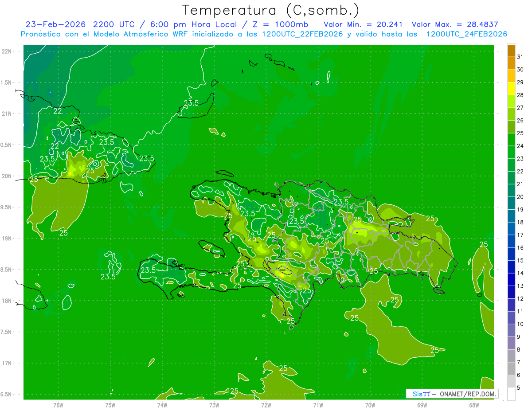This screenshot has width=532, height=411.
Task: Click the "73W" longitude axis label
Action: click(214, 405)
